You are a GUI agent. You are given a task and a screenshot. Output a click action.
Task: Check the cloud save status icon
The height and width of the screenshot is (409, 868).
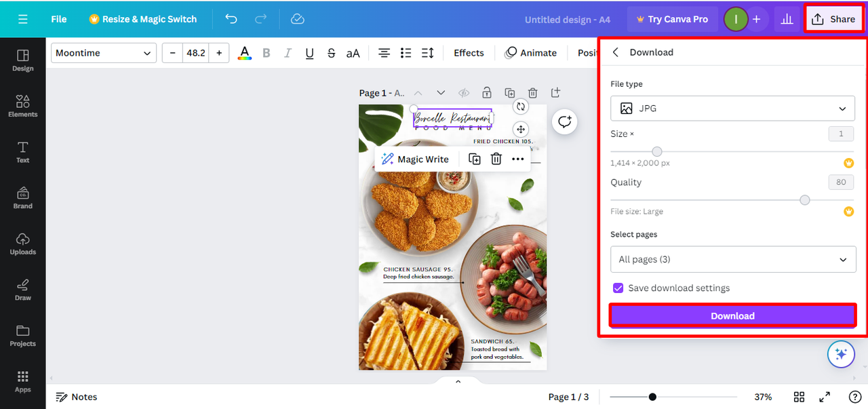pos(297,19)
